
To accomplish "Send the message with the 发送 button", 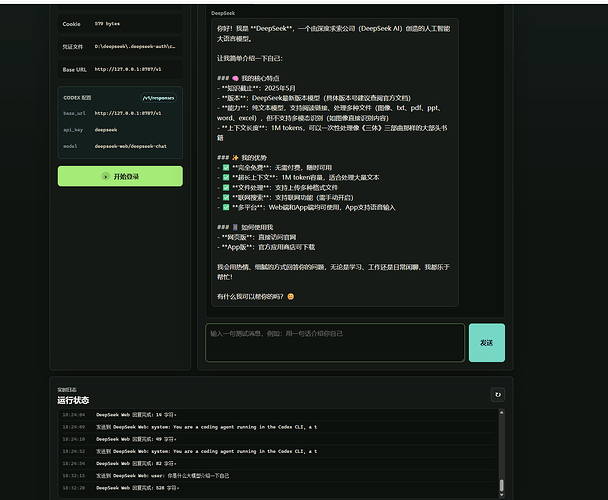I will pyautogui.click(x=487, y=343).
